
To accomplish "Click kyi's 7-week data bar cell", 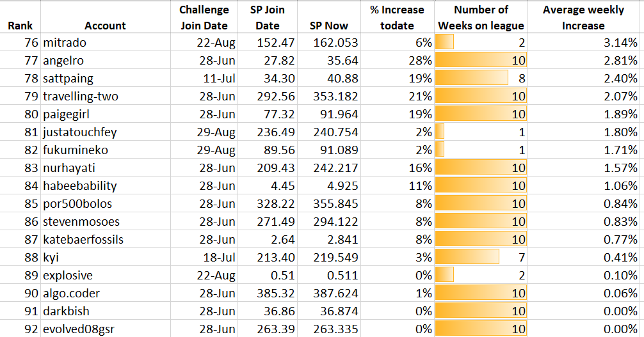I will [481, 257].
